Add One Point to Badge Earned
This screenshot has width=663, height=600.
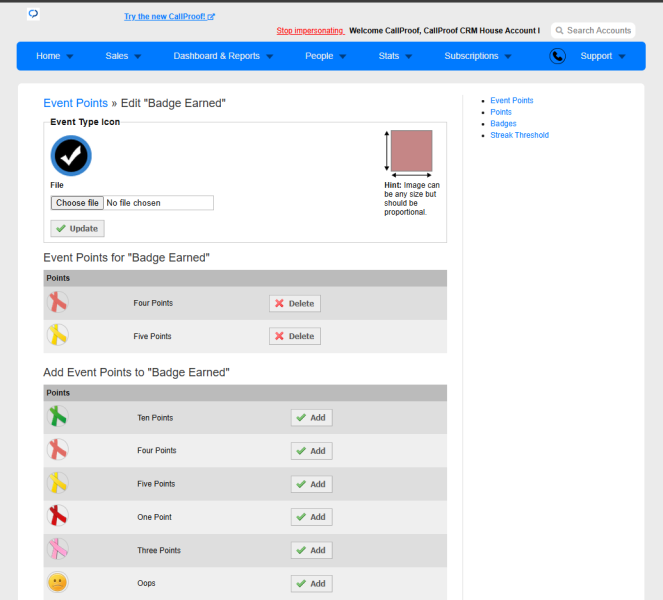click(312, 517)
